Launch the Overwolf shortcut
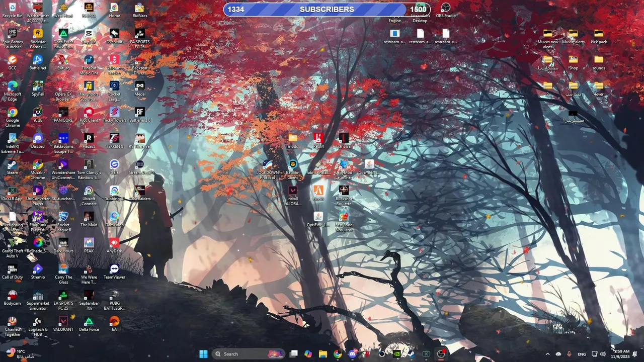Viewport: 644px width, 362px height. click(x=114, y=36)
